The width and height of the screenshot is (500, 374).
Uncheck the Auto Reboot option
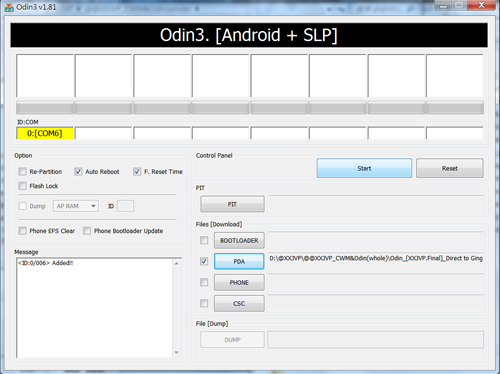pos(78,172)
